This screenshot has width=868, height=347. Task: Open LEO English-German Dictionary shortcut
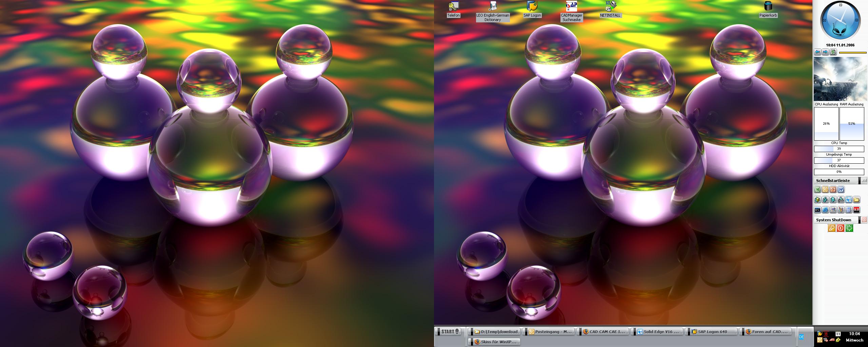tap(493, 12)
